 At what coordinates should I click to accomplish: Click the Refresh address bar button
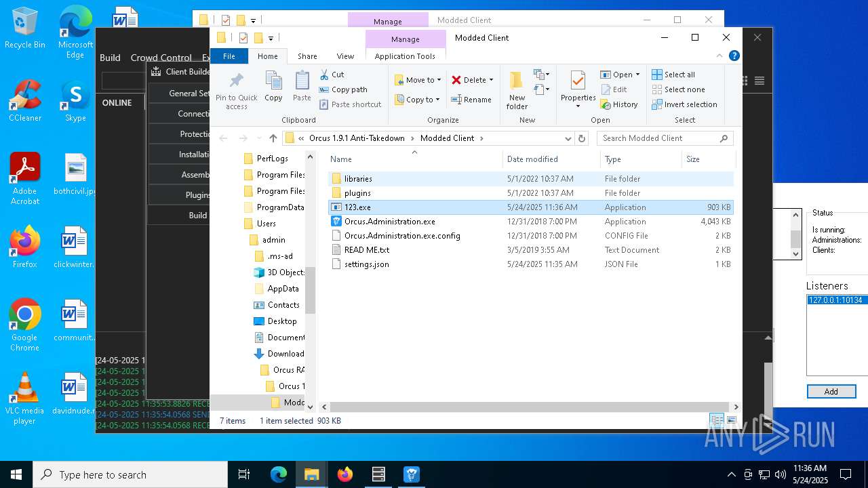tap(581, 138)
